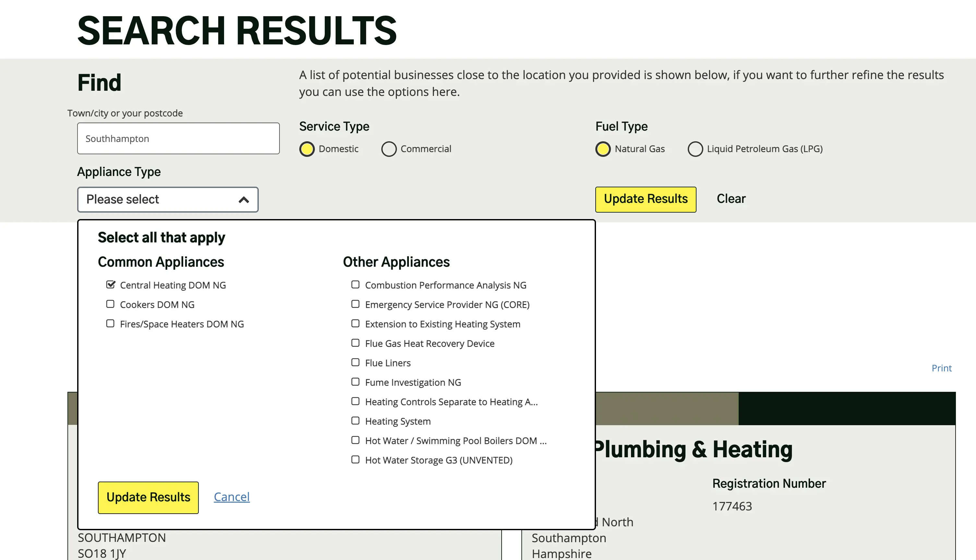Select Extension to Existing Heating System
976x560 pixels.
tap(355, 323)
